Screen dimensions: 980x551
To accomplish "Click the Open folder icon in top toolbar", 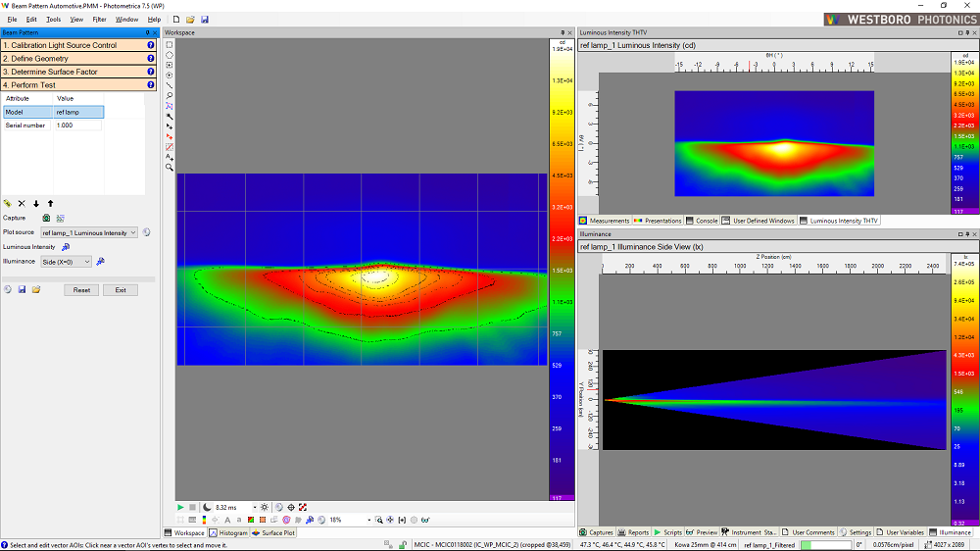I will pos(190,20).
